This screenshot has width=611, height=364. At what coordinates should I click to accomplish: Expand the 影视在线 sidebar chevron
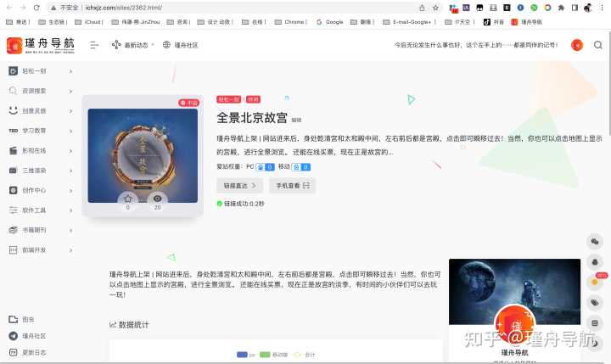[x=70, y=151]
